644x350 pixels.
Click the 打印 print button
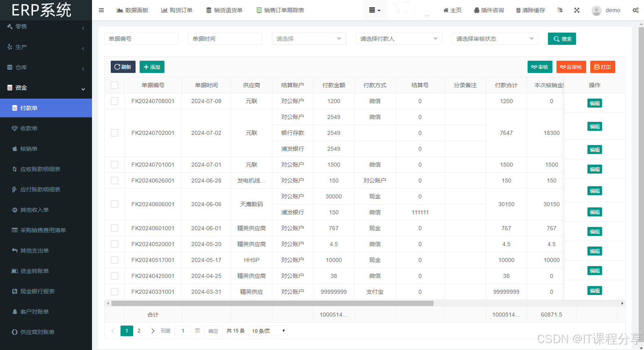coord(602,67)
